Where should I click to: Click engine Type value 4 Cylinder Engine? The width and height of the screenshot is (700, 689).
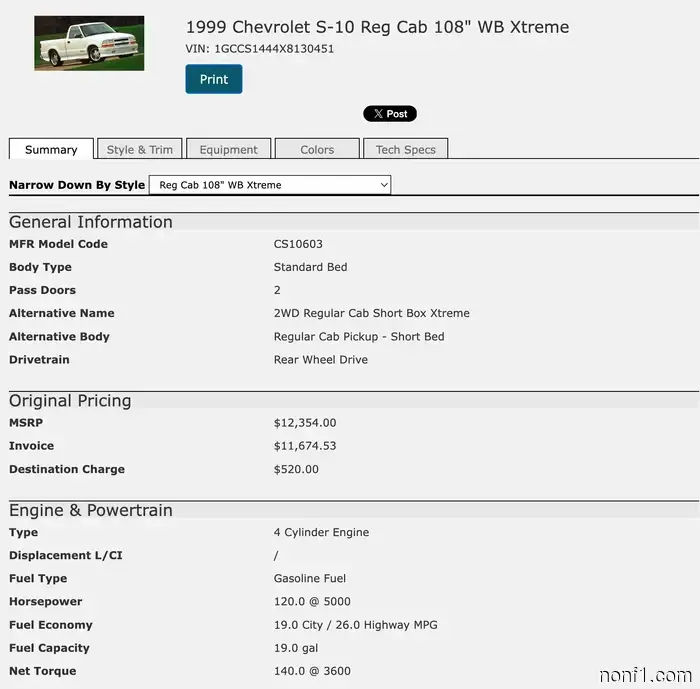(321, 532)
